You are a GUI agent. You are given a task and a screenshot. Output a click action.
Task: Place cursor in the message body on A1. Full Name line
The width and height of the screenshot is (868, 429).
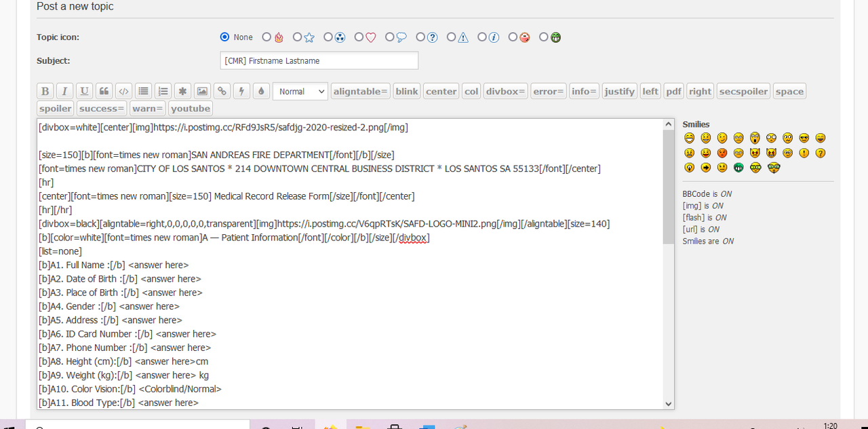[x=114, y=265]
